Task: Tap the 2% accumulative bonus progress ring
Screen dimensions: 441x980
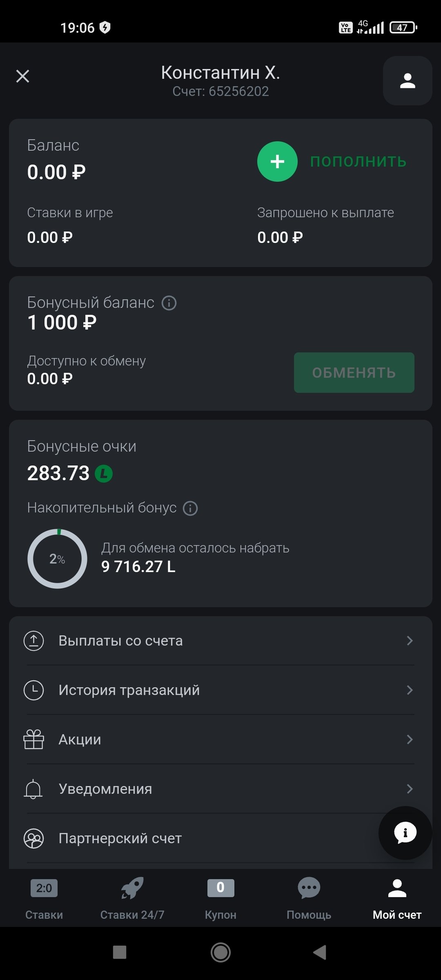Action: pyautogui.click(x=57, y=559)
